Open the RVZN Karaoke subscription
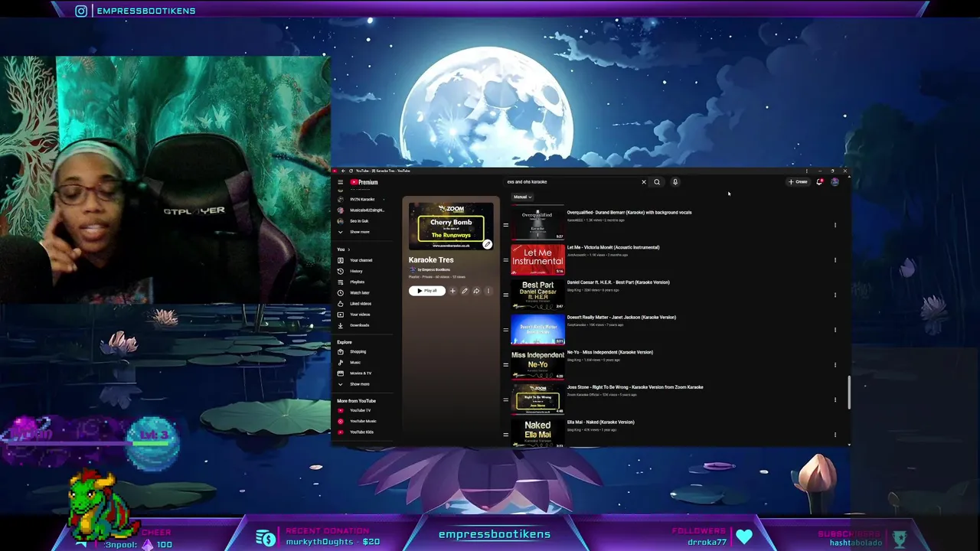 click(361, 199)
